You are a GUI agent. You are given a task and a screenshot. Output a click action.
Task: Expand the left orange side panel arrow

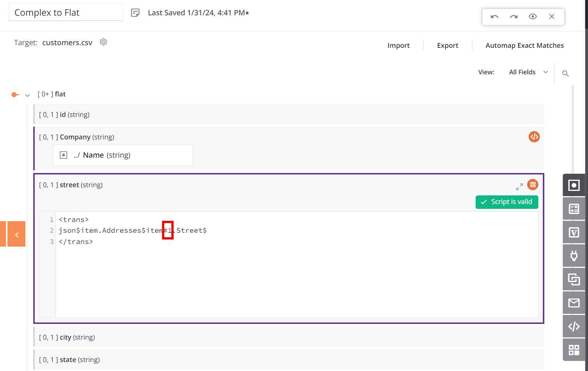(16, 234)
